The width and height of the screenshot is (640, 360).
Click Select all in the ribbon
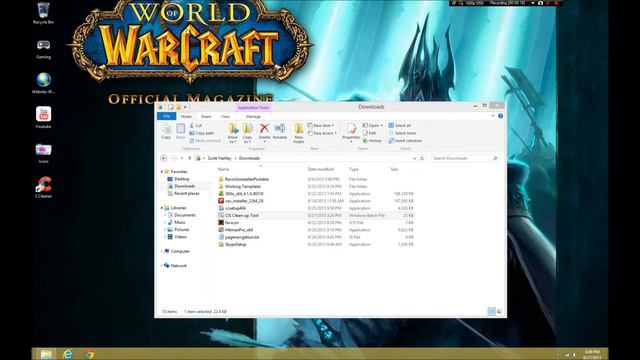click(400, 125)
